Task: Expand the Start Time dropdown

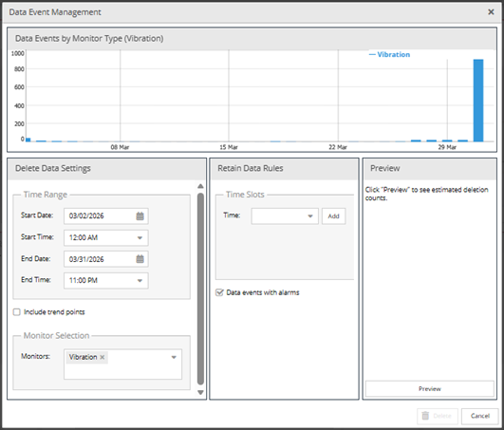Action: click(140, 238)
